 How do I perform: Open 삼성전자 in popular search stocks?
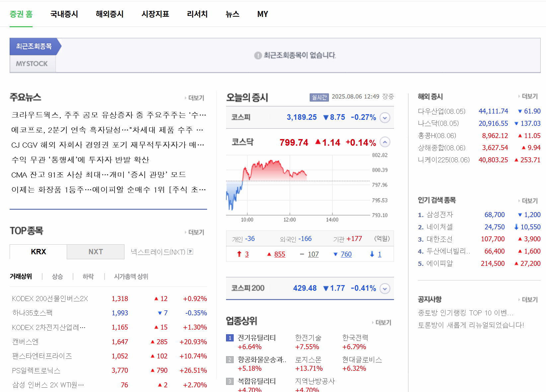coord(439,215)
